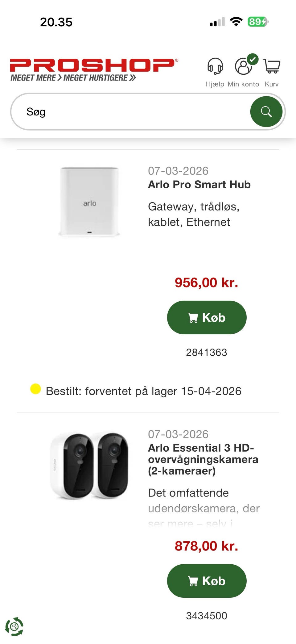The height and width of the screenshot is (644, 296).
Task: Click the Proshop logo
Action: click(x=94, y=69)
